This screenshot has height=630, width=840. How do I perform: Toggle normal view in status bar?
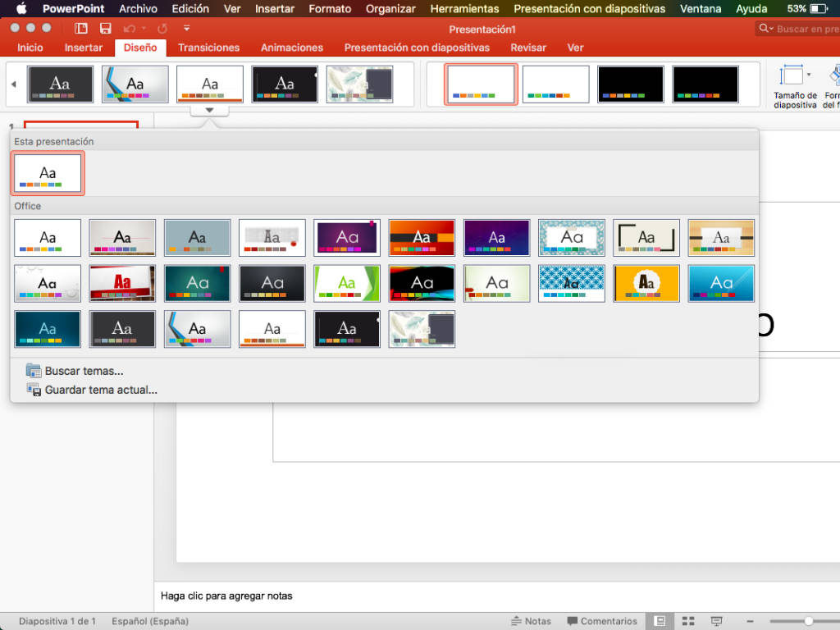coord(659,621)
